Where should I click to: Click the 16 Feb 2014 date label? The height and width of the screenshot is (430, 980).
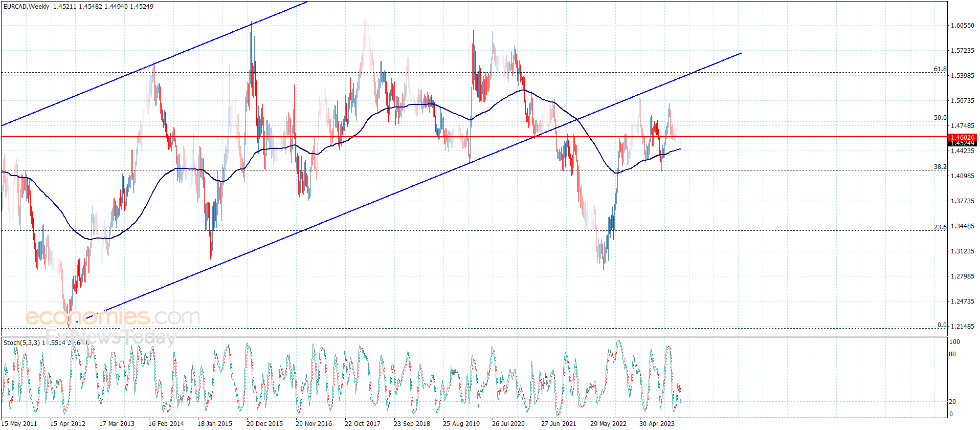pyautogui.click(x=166, y=423)
